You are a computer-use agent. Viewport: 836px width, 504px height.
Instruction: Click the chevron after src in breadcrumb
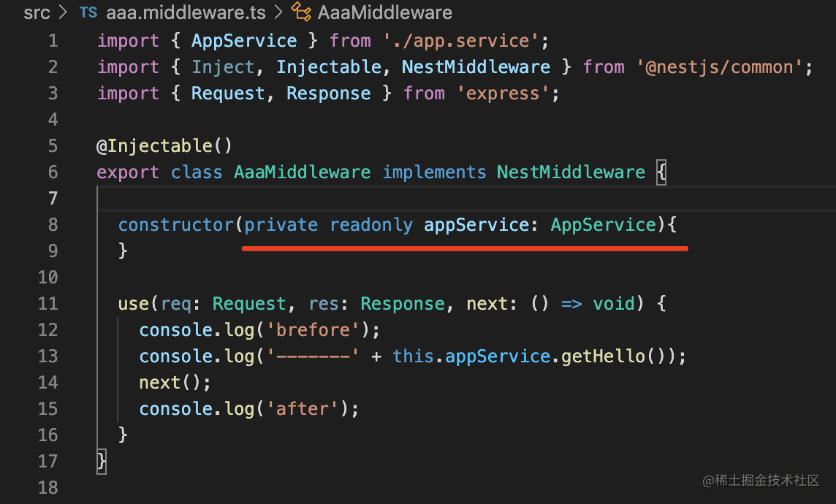click(x=64, y=13)
